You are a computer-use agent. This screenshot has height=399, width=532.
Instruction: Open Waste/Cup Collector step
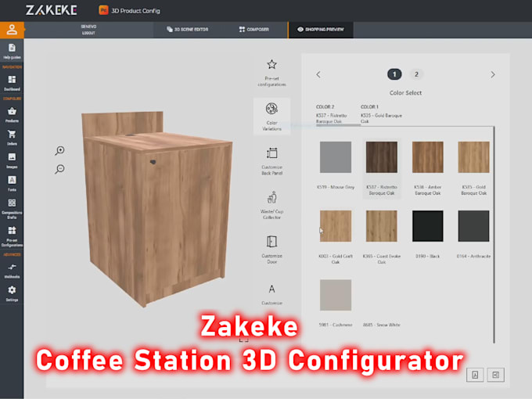point(271,205)
